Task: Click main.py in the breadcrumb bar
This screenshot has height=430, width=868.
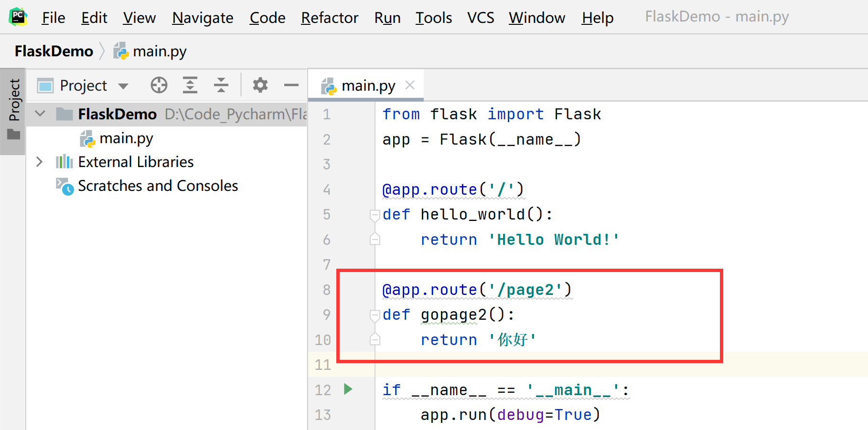Action: pyautogui.click(x=159, y=51)
